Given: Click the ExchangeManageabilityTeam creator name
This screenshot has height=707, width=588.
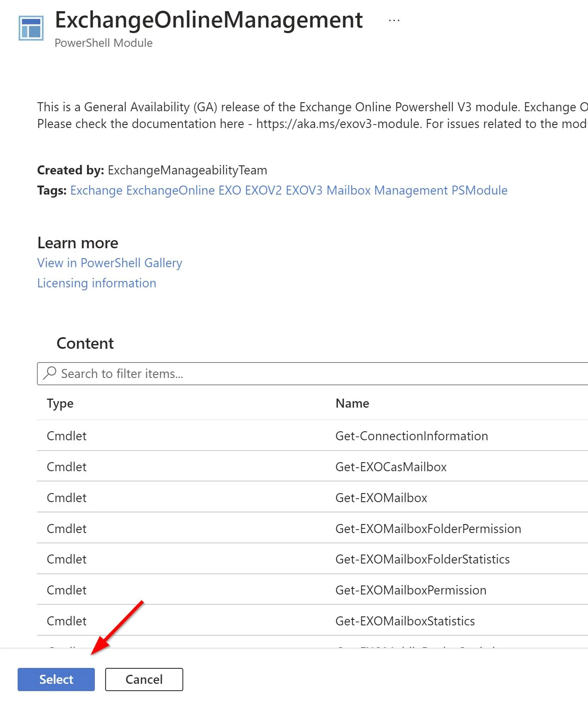Looking at the screenshot, I should (x=187, y=170).
